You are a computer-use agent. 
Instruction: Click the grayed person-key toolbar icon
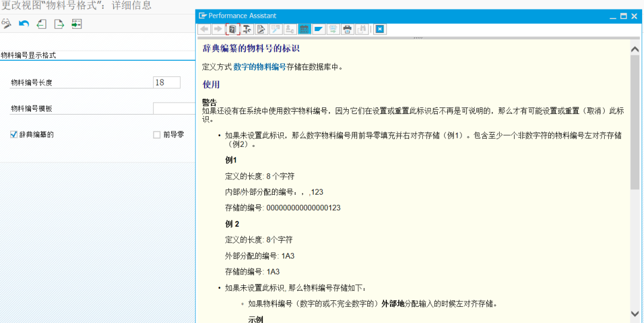point(290,29)
